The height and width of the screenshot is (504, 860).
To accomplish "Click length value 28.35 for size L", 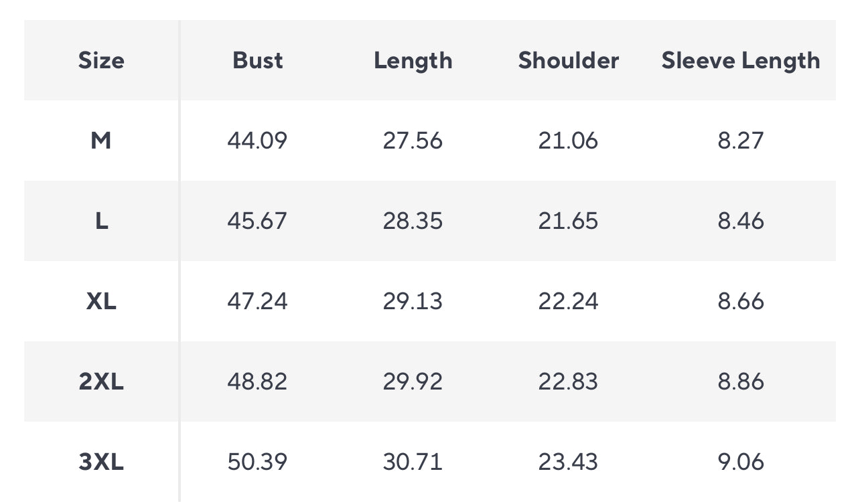I will 413,221.
